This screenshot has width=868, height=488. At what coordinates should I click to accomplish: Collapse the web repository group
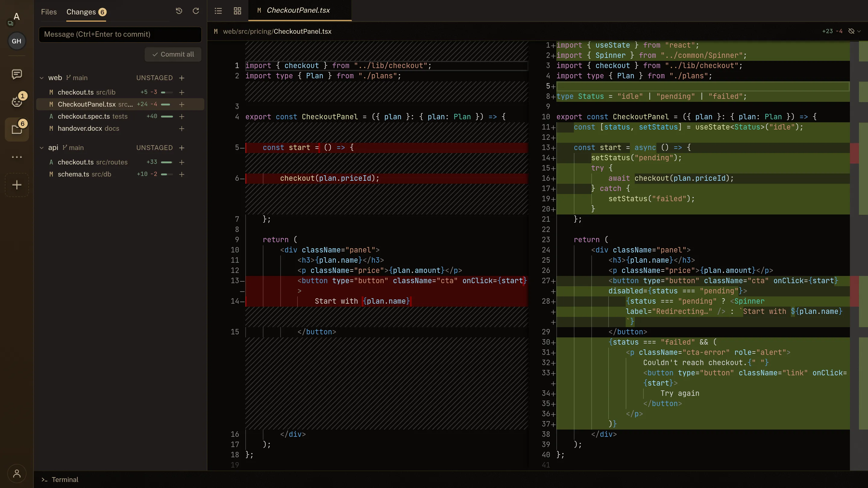coord(42,78)
